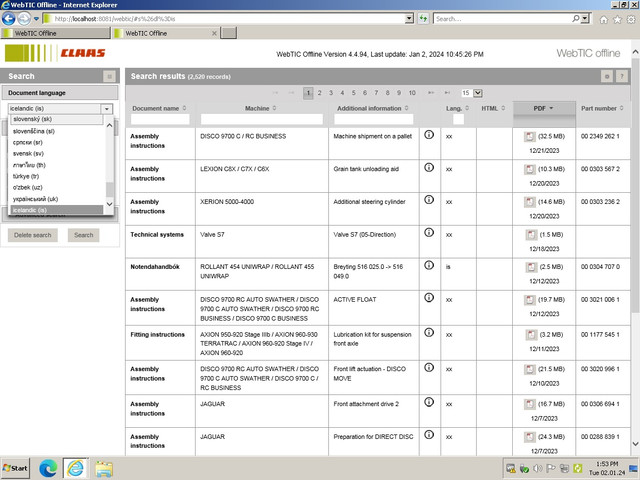Open PDF for XERION 5000-4000 steering cylinder

click(x=529, y=202)
